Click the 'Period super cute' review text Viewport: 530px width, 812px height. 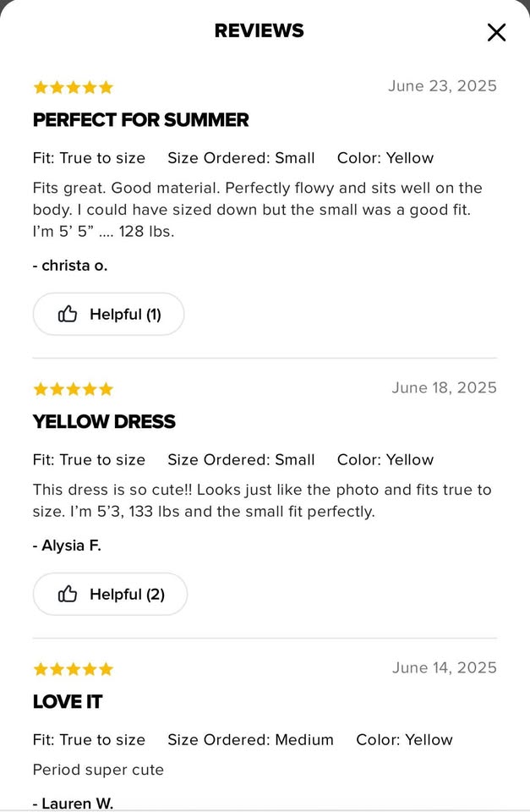pyautogui.click(x=98, y=770)
